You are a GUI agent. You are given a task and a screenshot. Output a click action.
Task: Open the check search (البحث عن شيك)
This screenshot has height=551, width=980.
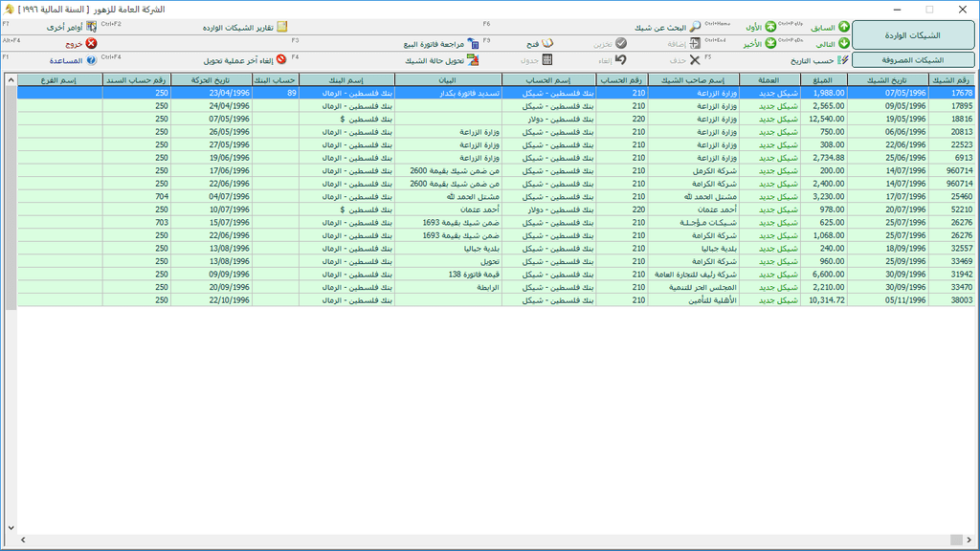[668, 28]
